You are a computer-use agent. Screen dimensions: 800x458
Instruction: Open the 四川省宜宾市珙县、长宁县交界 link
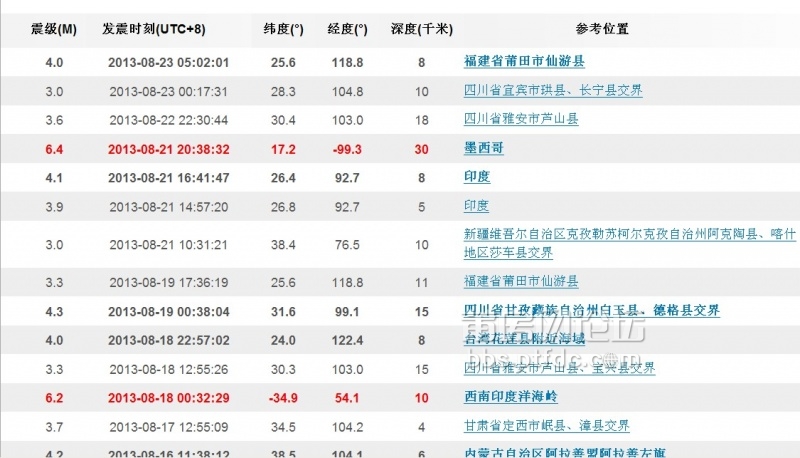coord(553,91)
